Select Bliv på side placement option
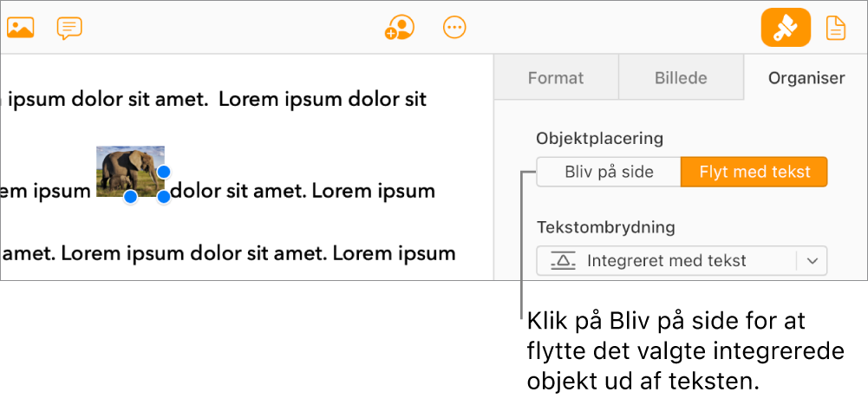868x405 pixels. (609, 172)
